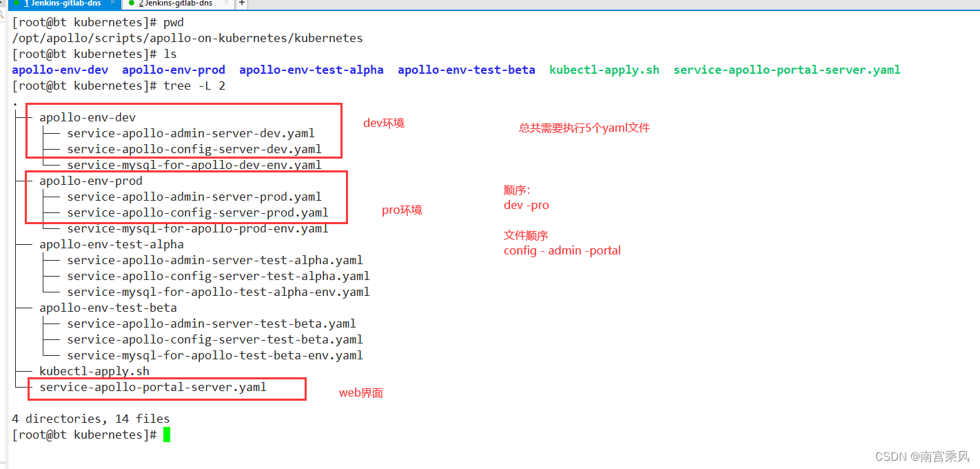This screenshot has height=469, width=980.
Task: Select service-apollo-admin-server-dev.yaml in the tree
Action: pos(191,133)
